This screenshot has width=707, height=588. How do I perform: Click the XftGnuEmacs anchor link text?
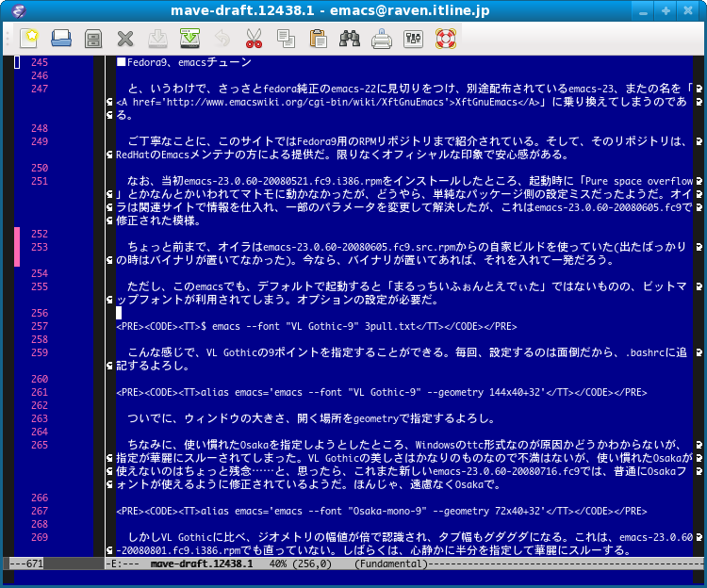click(x=487, y=102)
